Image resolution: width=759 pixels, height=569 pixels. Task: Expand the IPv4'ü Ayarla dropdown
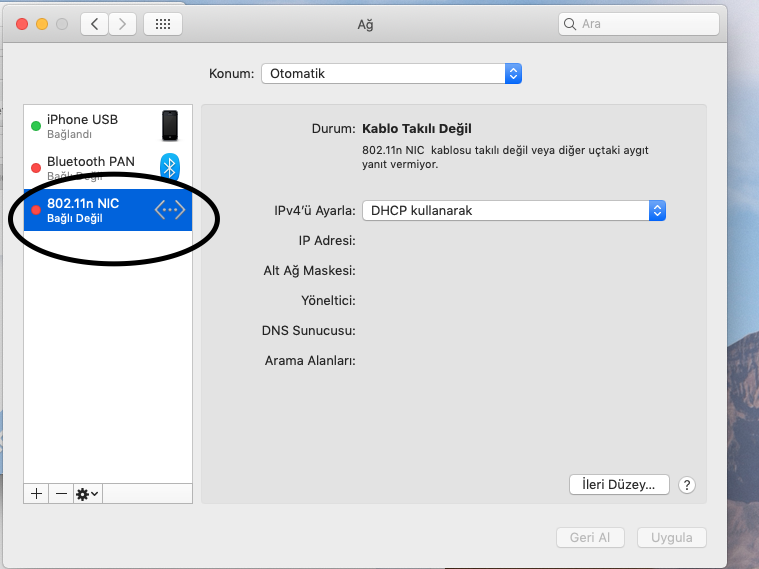[x=513, y=211]
